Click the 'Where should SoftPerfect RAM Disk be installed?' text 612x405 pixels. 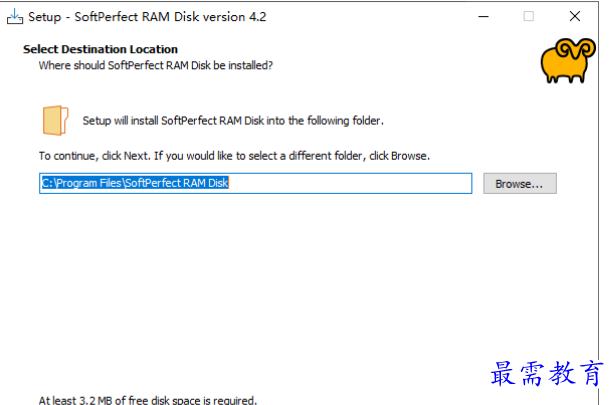click(x=156, y=65)
